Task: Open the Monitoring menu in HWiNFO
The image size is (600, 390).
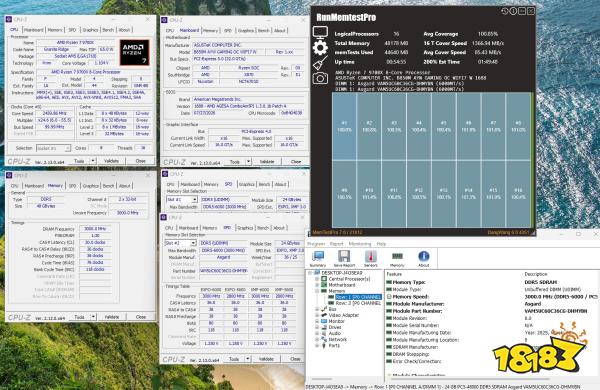Action: (360, 244)
